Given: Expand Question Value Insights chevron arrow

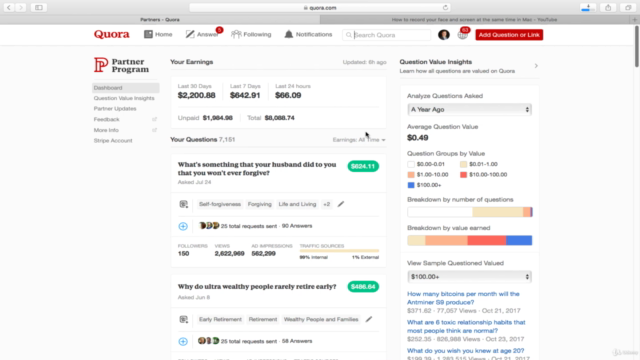Looking at the screenshot, I should (536, 66).
